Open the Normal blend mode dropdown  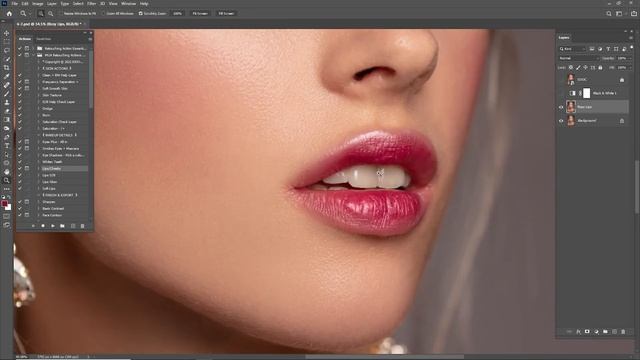click(x=578, y=58)
